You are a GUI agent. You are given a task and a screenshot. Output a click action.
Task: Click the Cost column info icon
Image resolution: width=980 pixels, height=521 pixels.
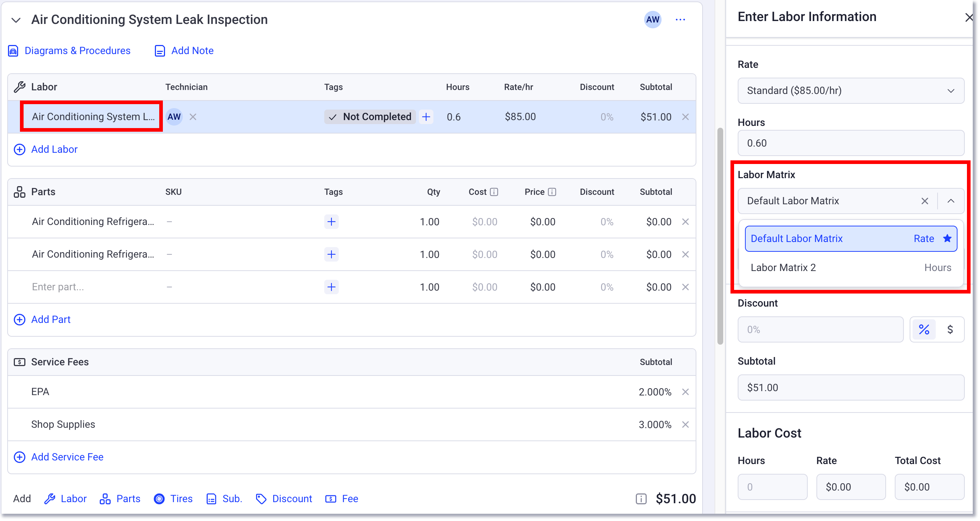494,192
